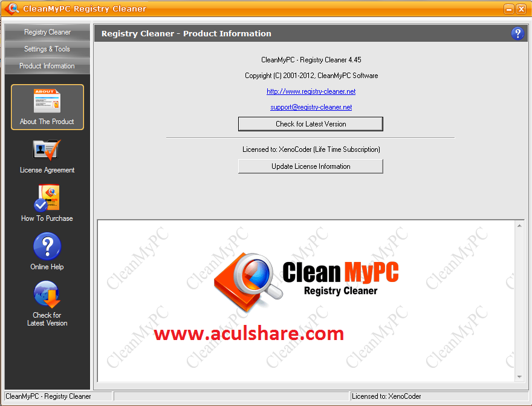Viewport: 532px width, 406px height.
Task: Click the CleanMyPC title bar app icon
Action: point(11,8)
